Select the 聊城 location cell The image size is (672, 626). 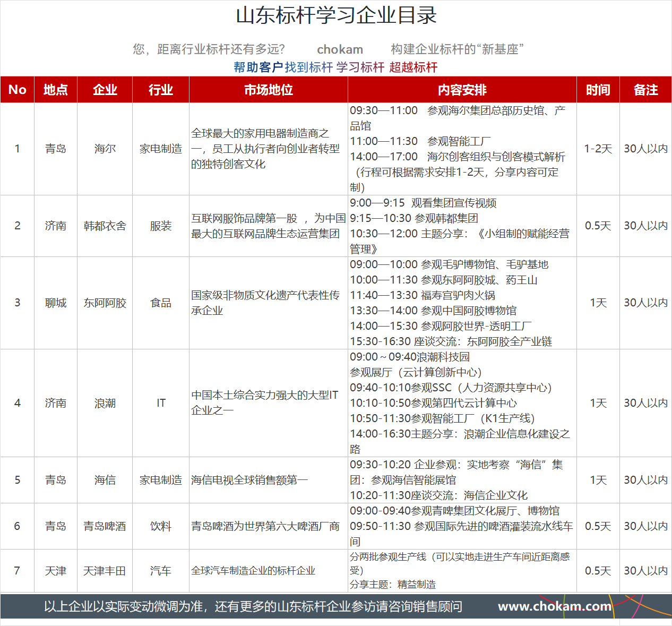pos(56,303)
